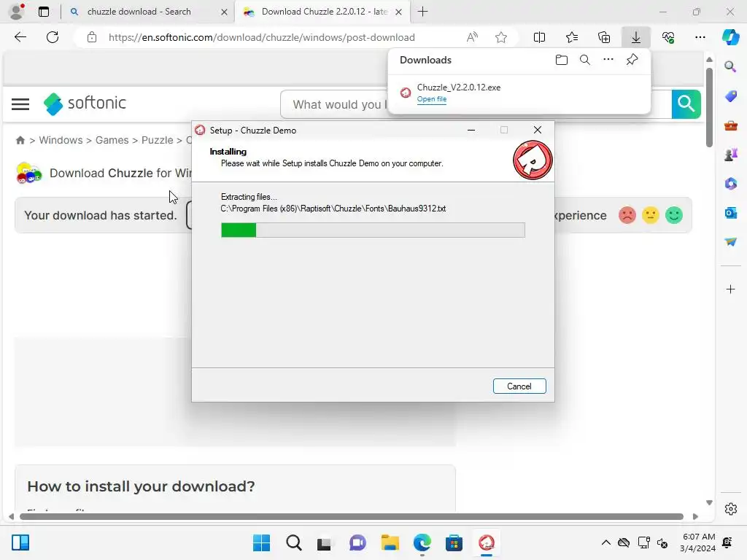This screenshot has width=747, height=560.
Task: Click Read aloud icon in address bar
Action: pyautogui.click(x=472, y=37)
